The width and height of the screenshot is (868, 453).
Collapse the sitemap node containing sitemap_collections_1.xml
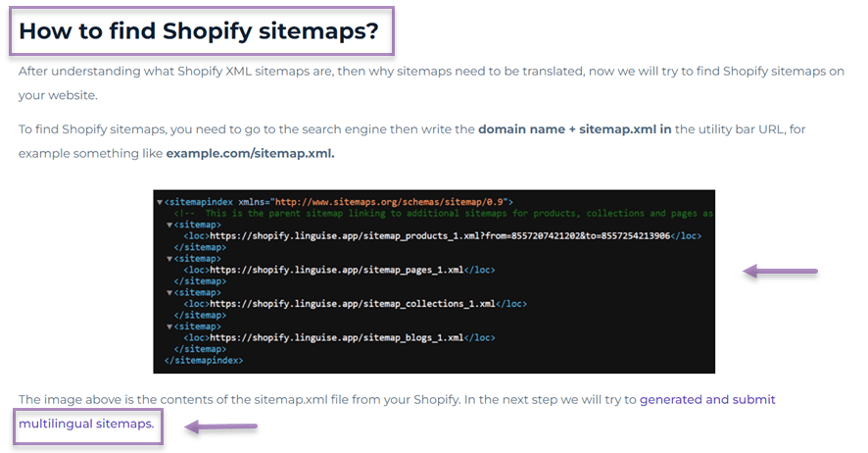pyautogui.click(x=169, y=292)
